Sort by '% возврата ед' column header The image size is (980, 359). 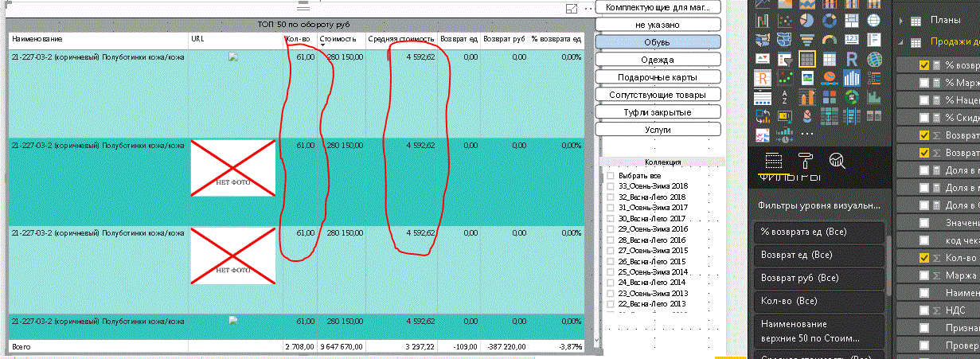click(556, 38)
